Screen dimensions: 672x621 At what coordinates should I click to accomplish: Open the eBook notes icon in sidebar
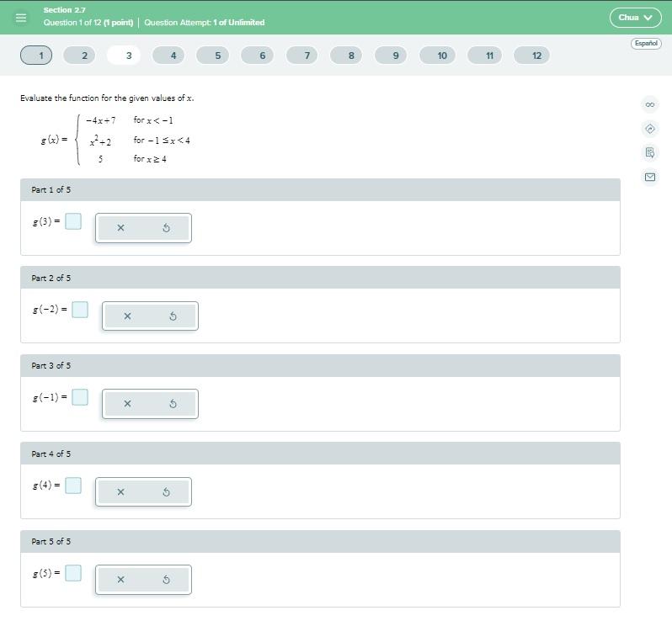point(650,152)
